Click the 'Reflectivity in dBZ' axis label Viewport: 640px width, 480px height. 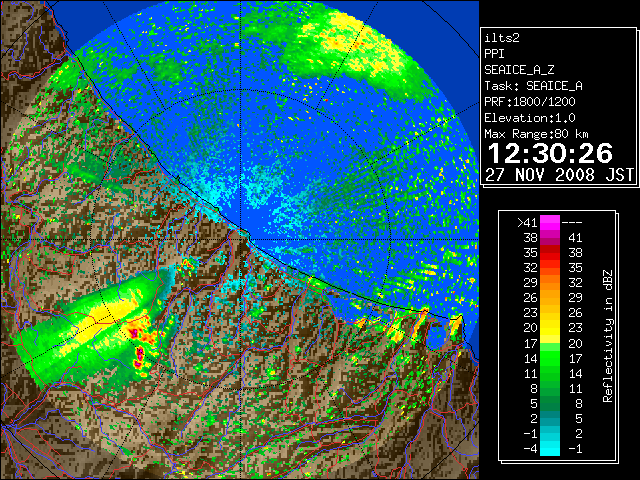pos(608,336)
